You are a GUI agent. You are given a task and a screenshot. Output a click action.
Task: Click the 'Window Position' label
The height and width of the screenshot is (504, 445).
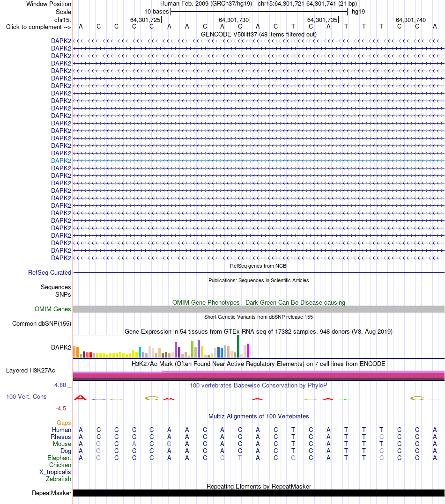pyautogui.click(x=49, y=4)
